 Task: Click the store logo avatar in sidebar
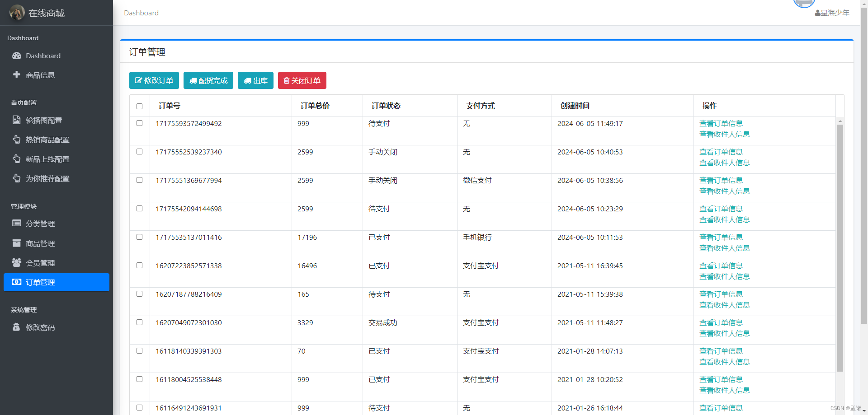click(x=17, y=13)
